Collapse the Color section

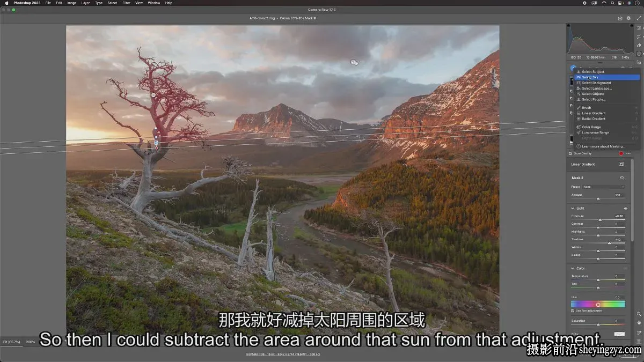tap(573, 268)
